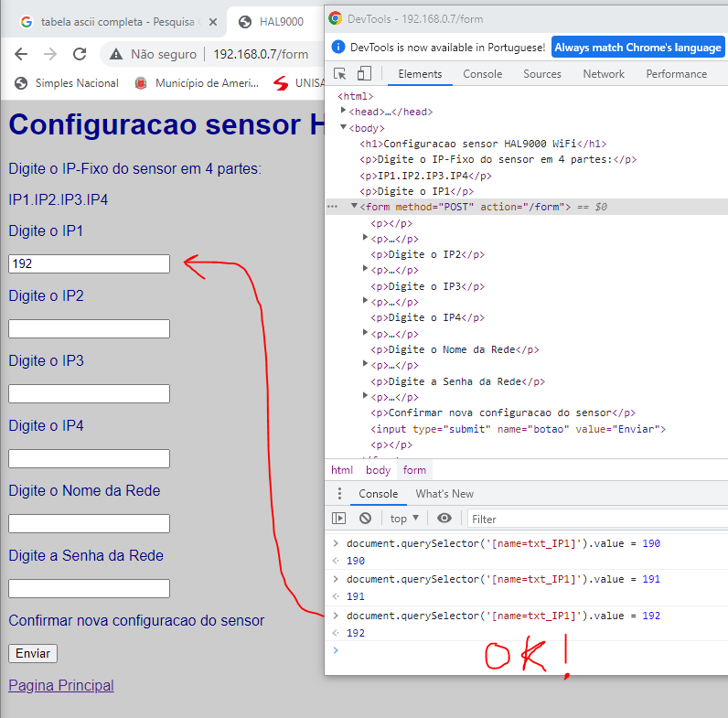The width and height of the screenshot is (728, 718).
Task: Click the console Filter input field
Action: click(x=597, y=520)
